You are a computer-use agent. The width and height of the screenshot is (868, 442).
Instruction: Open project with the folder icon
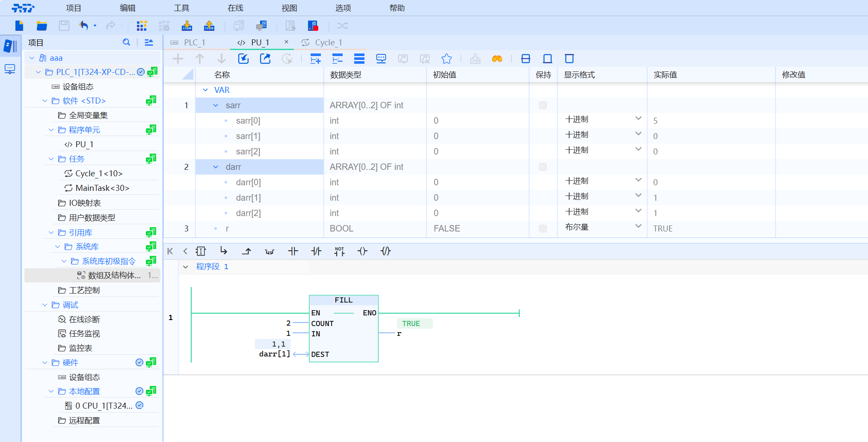pos(41,26)
